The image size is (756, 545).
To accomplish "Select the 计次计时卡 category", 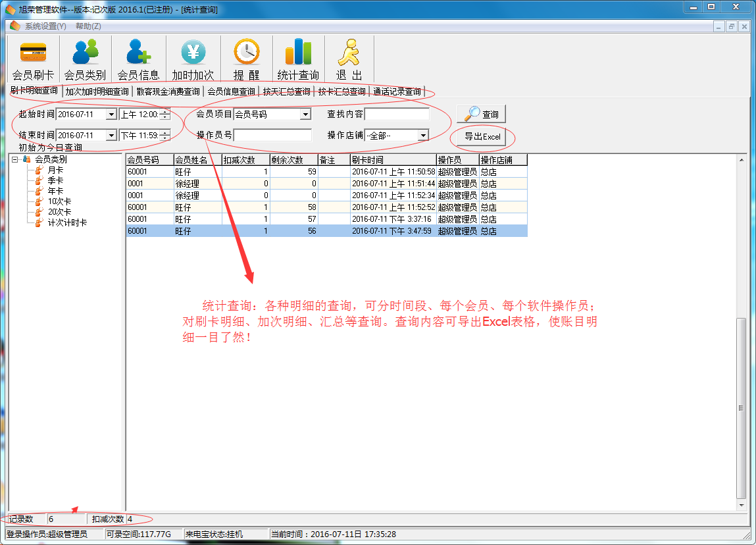I will [x=67, y=223].
